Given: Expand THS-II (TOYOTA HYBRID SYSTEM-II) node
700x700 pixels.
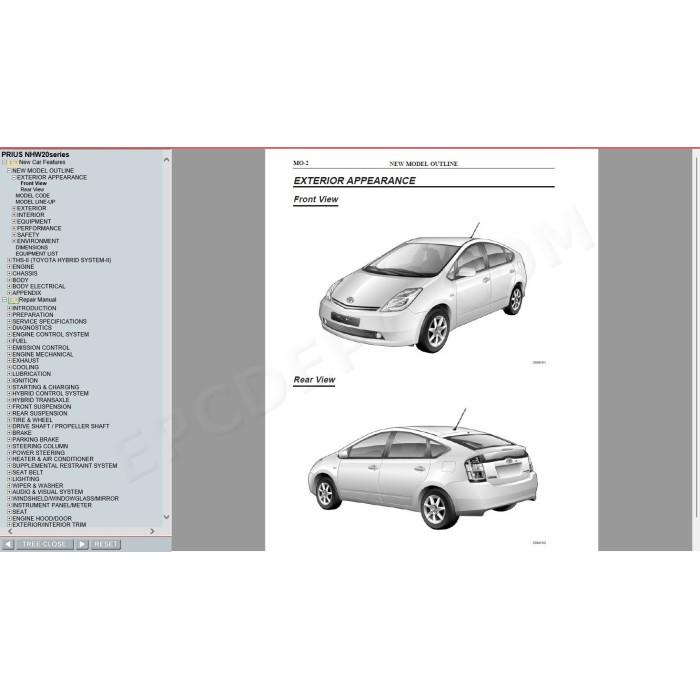Looking at the screenshot, I should pyautogui.click(x=9, y=260).
